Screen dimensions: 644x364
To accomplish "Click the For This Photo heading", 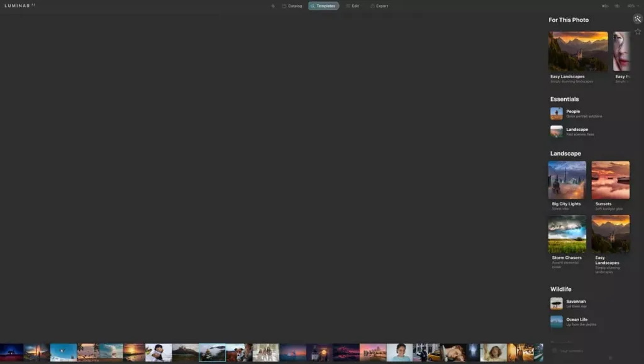I will 569,20.
